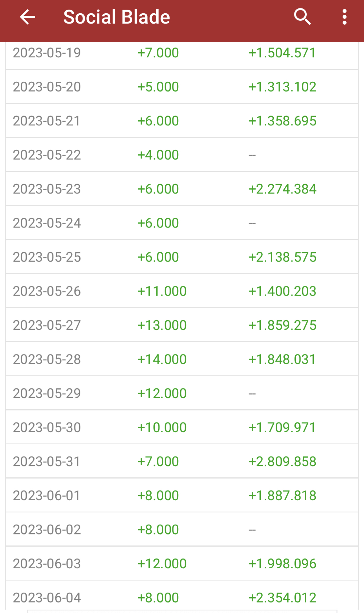Select the 2023-05-22 date entry
Viewport: 364px width, 613px height.
coord(47,155)
